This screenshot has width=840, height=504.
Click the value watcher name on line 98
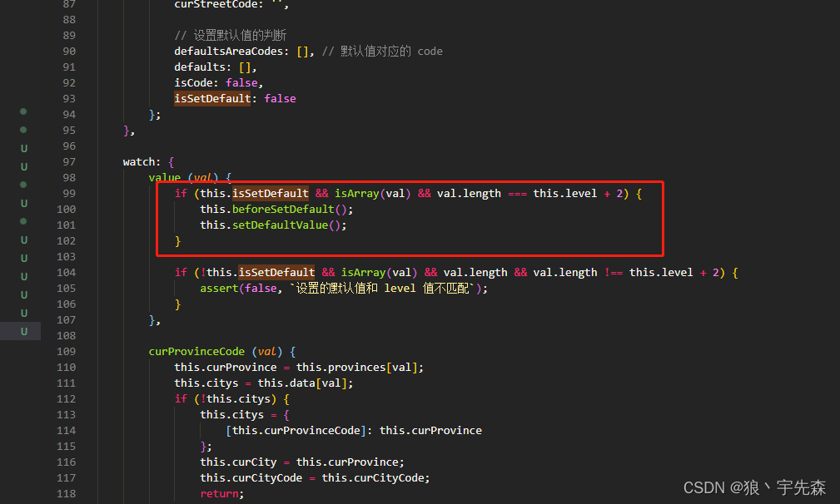pyautogui.click(x=165, y=178)
